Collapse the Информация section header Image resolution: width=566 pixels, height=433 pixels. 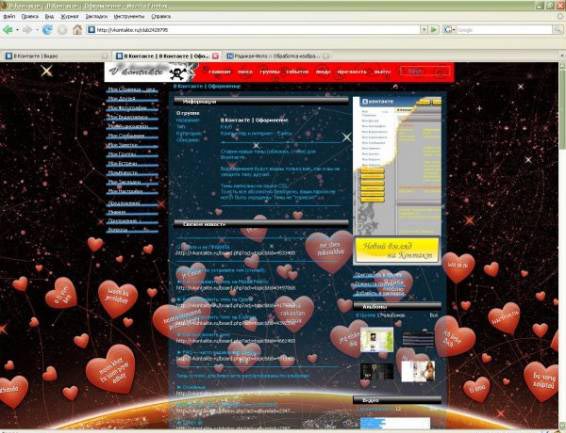[261, 102]
